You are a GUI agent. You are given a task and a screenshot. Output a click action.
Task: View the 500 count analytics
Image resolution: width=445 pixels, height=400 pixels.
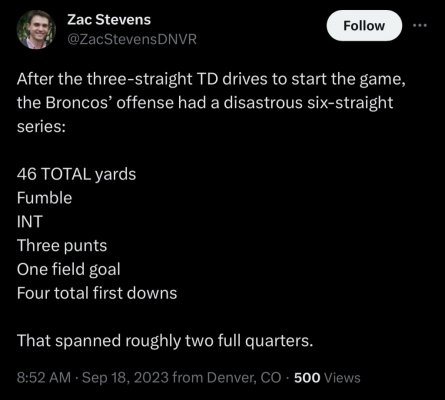307,378
